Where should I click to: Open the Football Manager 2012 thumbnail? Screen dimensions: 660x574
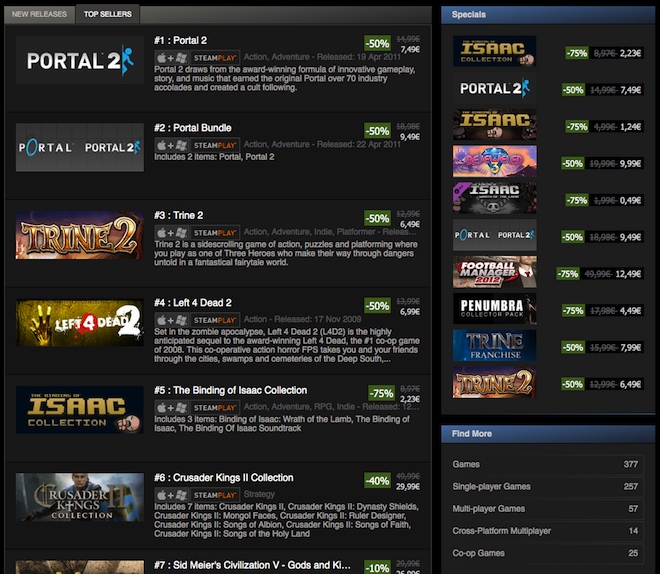pyautogui.click(x=495, y=272)
